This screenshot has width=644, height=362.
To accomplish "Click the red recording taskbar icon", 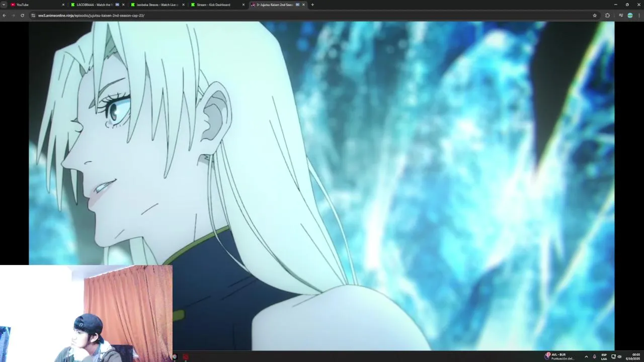I will point(186,356).
